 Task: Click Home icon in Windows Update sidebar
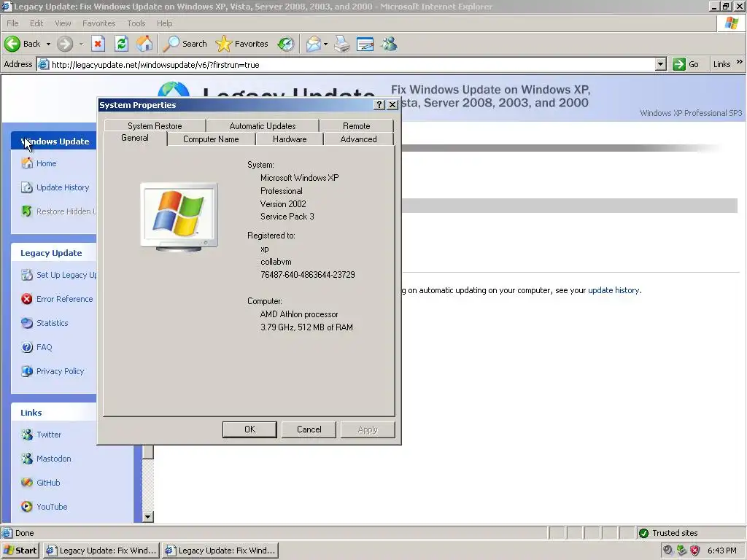point(27,163)
